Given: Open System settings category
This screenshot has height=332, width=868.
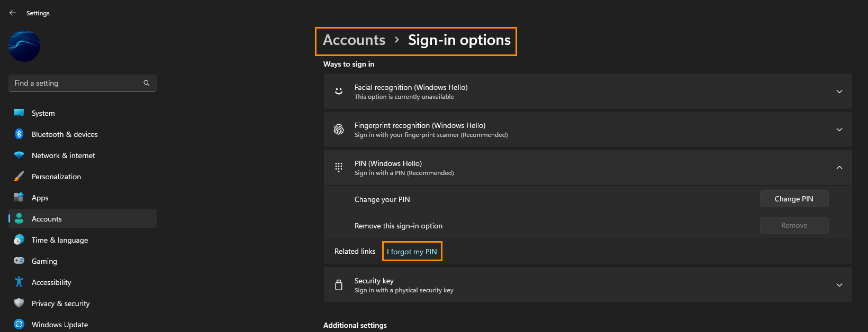Looking at the screenshot, I should pos(83,113).
